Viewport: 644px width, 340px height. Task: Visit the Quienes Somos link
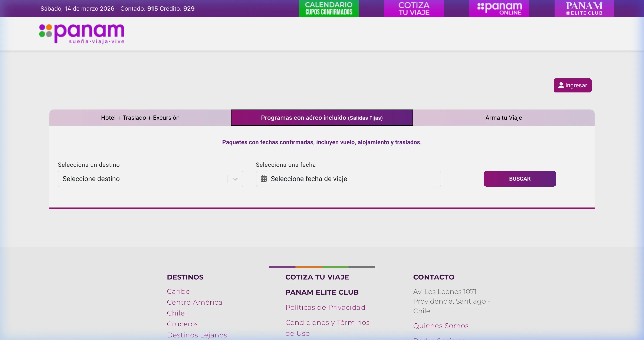click(x=441, y=326)
